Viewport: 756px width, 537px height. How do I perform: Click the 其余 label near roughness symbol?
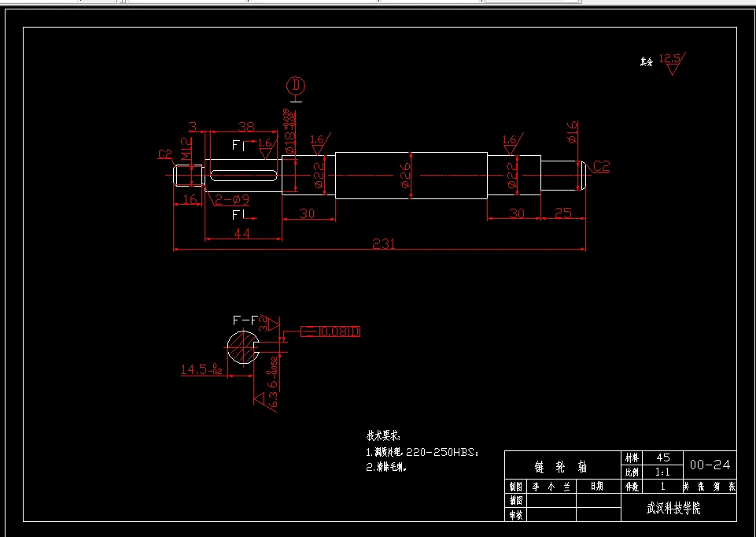(647, 61)
